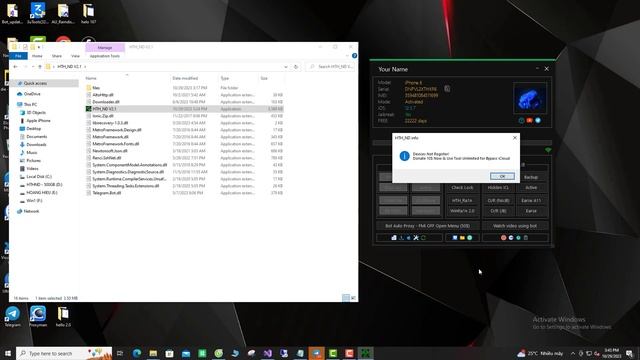Select the Manage contextual tab
The image size is (640, 360).
105,48
